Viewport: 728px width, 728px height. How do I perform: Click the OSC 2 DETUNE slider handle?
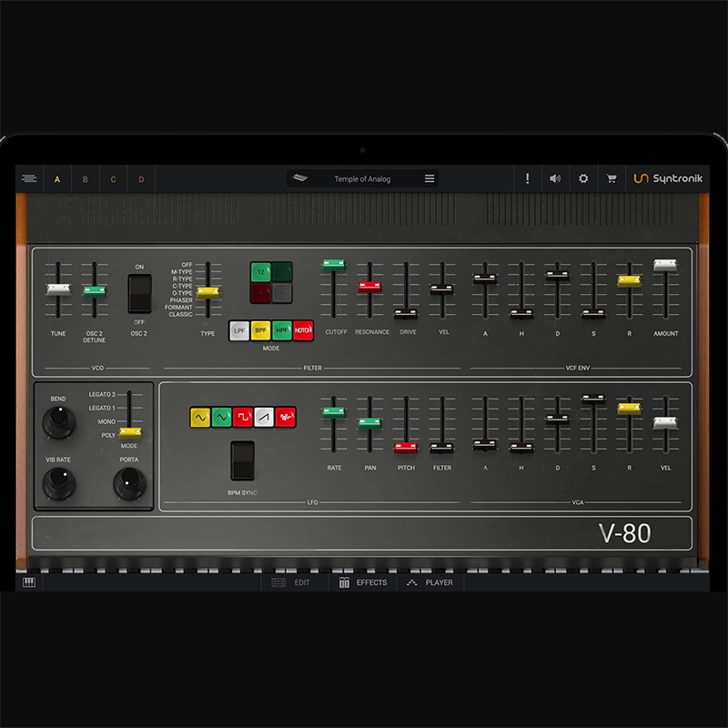(x=95, y=291)
